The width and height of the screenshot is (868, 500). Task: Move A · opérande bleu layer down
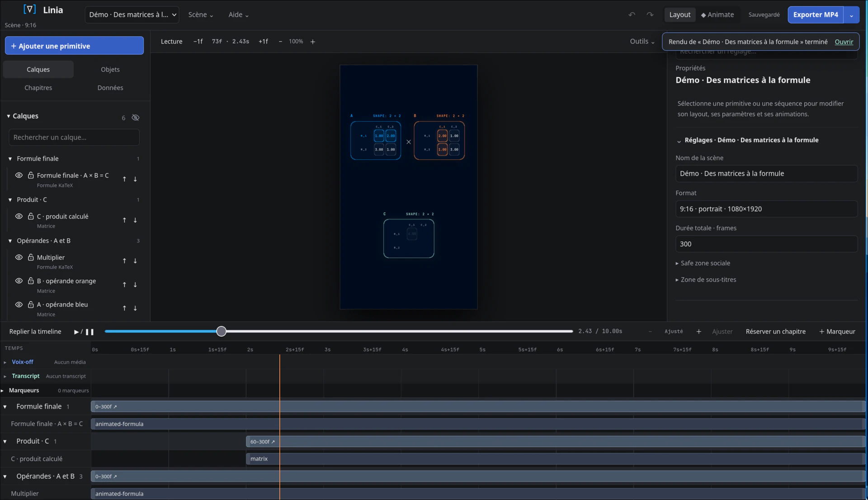click(x=135, y=308)
